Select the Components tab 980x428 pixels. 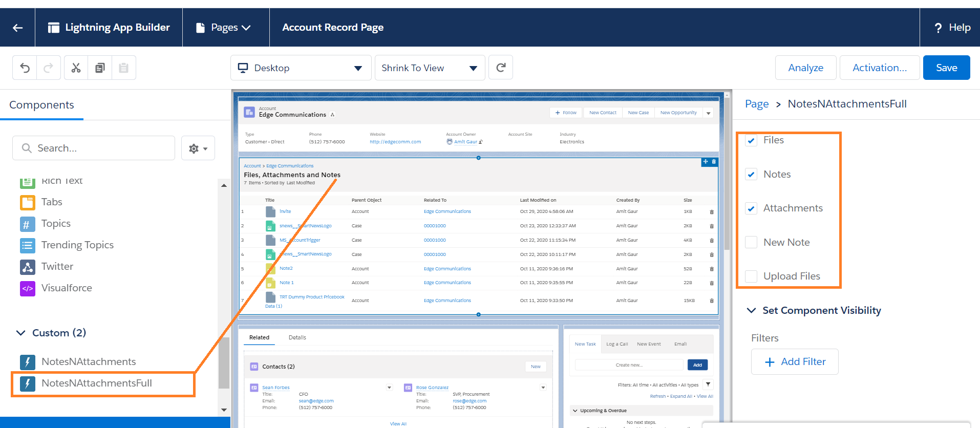pyautogui.click(x=41, y=105)
